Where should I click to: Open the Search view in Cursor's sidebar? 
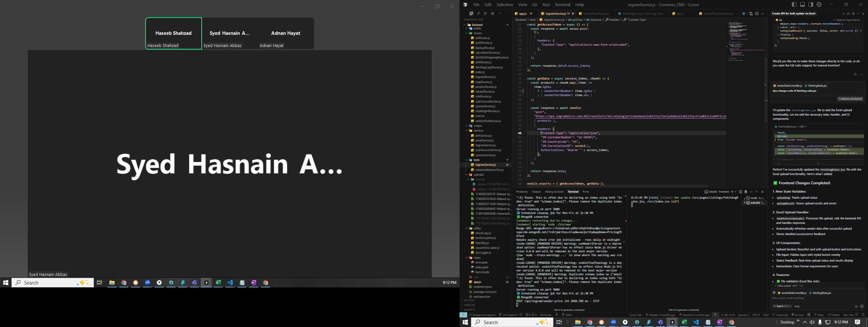tap(478, 13)
